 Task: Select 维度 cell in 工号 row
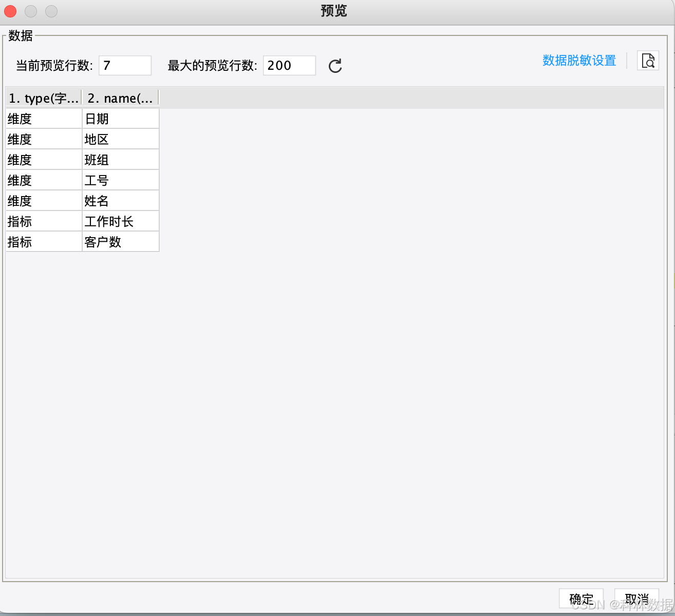point(44,180)
